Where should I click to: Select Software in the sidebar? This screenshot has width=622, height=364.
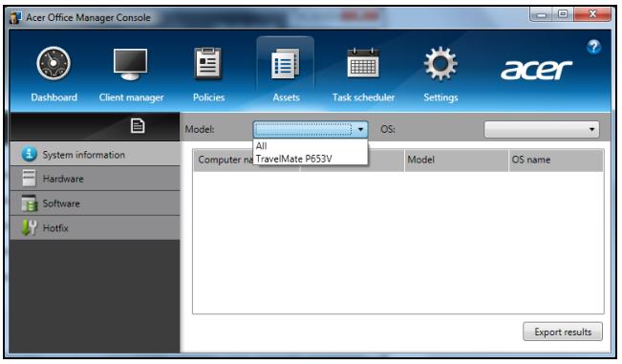(95, 203)
